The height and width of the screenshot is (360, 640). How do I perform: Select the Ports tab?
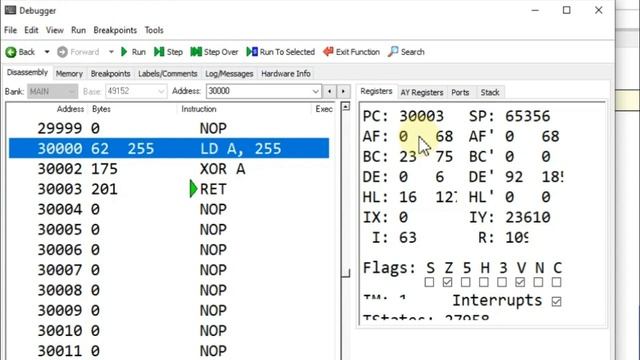[x=460, y=92]
